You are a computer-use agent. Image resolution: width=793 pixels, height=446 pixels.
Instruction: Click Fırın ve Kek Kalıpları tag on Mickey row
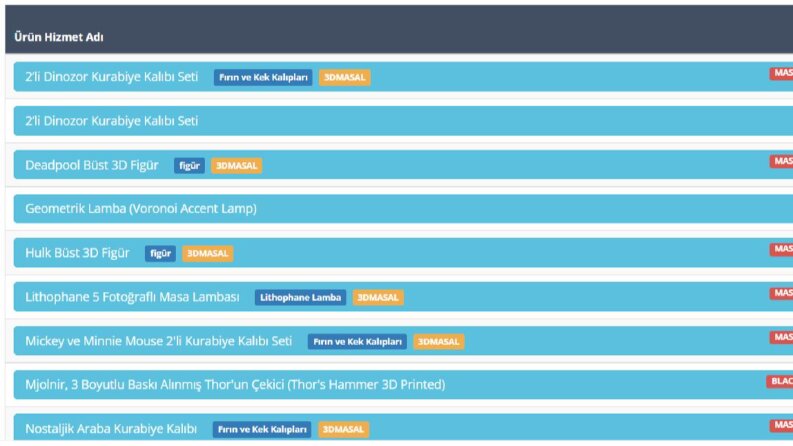click(x=357, y=341)
